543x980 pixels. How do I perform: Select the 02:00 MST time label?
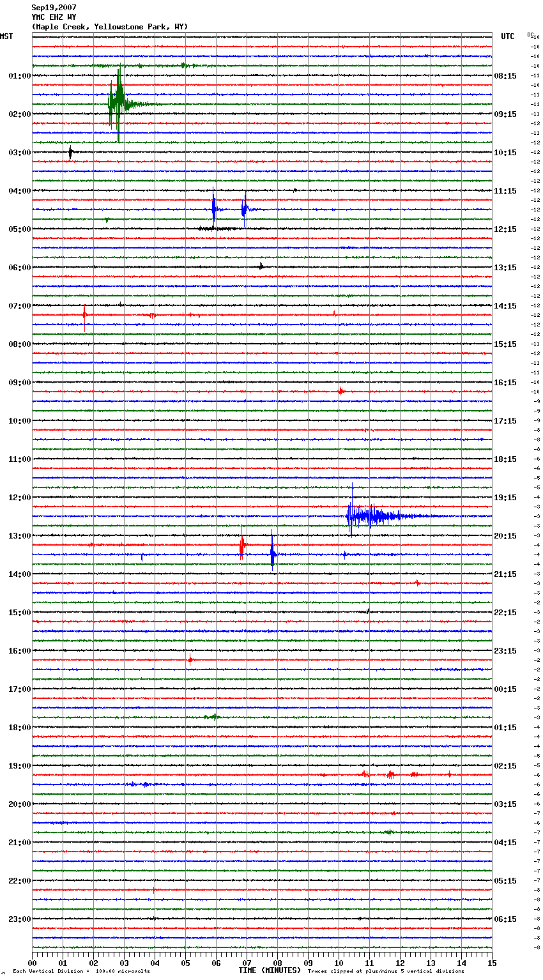coord(20,114)
